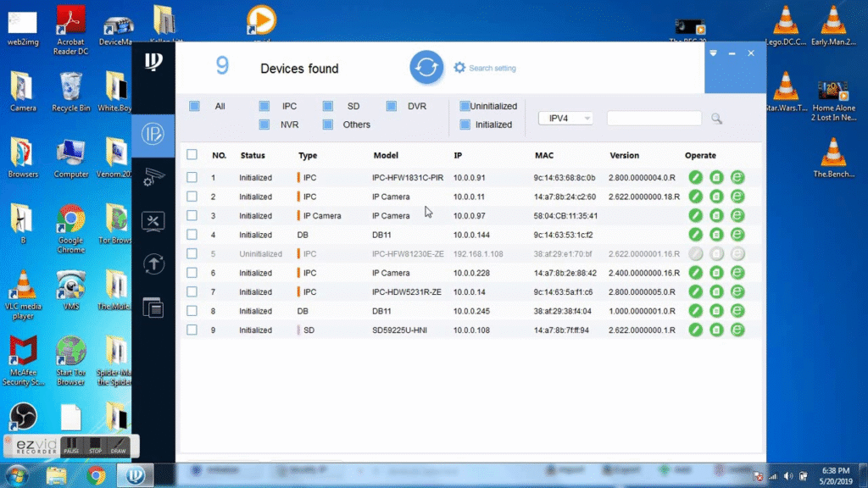The height and width of the screenshot is (488, 868).
Task: Uncheck the IPC device type filter
Action: click(264, 107)
